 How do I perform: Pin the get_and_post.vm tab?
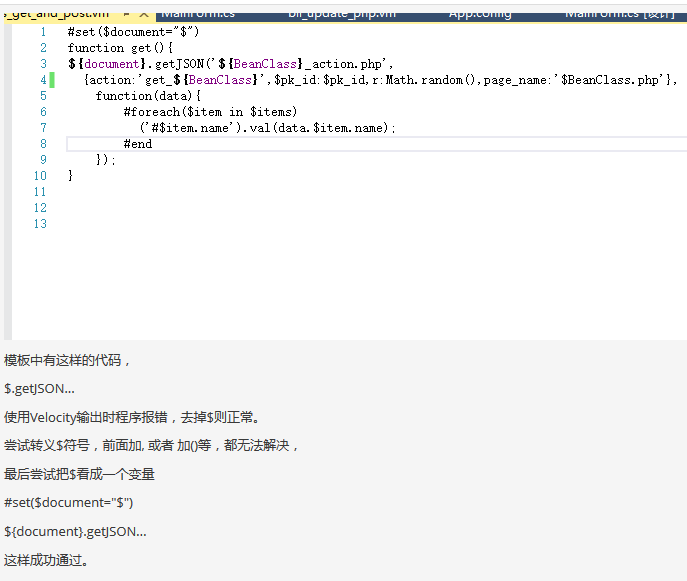127,14
